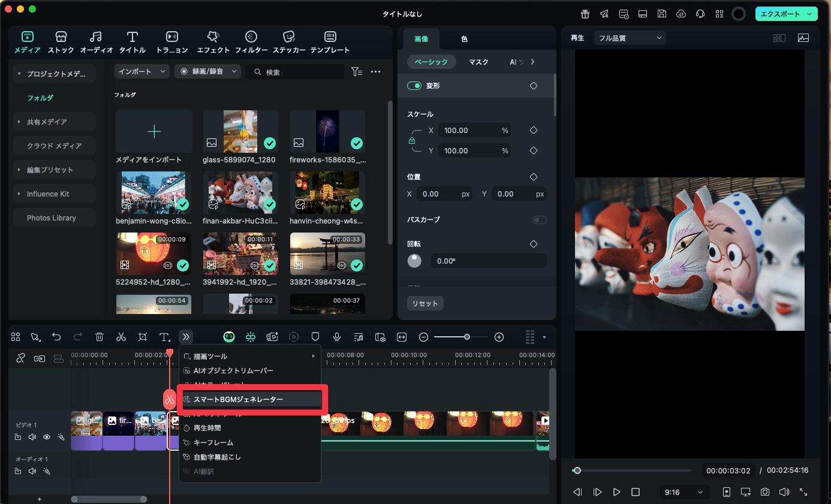Switch to the マスク sub-tab
831x504 pixels.
pos(478,62)
